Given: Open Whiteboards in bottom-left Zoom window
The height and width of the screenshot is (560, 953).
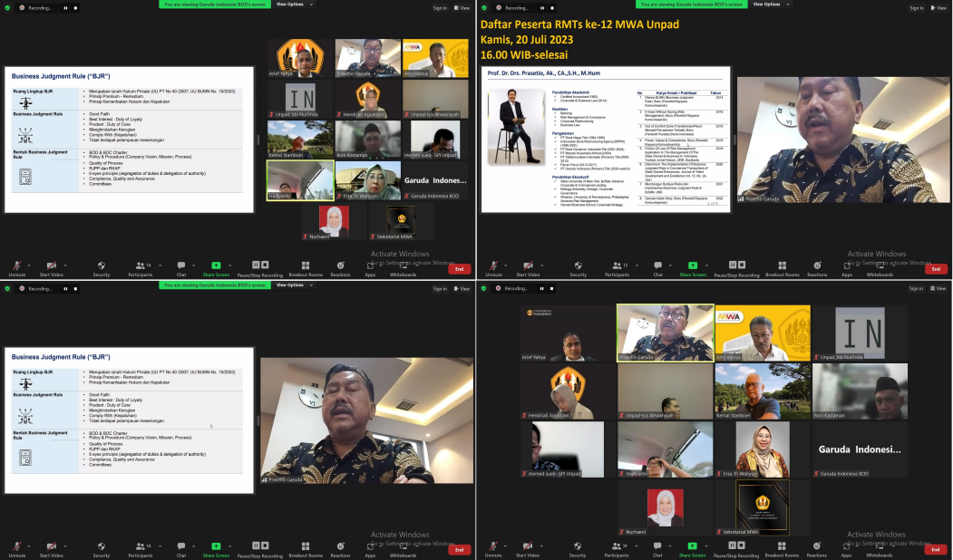Looking at the screenshot, I should [403, 549].
